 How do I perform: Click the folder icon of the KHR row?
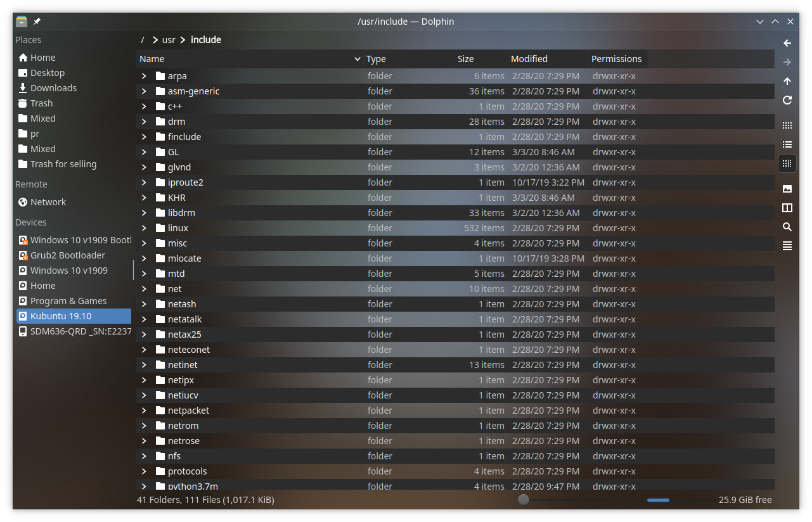click(x=160, y=198)
